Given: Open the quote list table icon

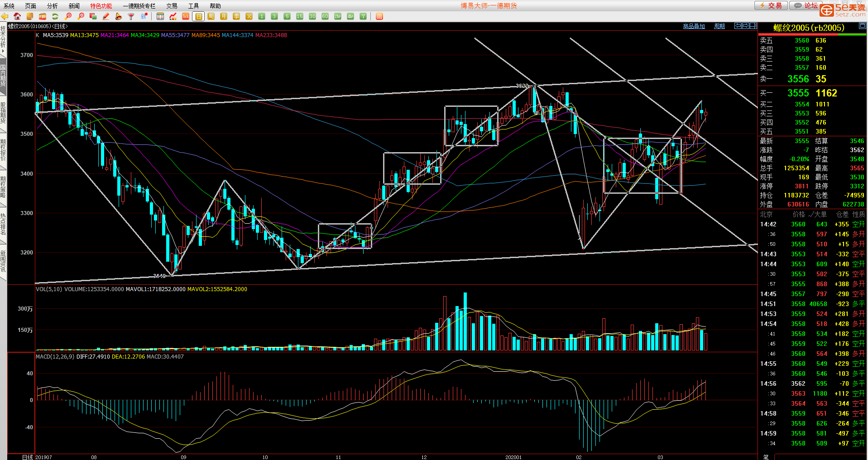Looking at the screenshot, I should click(x=160, y=16).
